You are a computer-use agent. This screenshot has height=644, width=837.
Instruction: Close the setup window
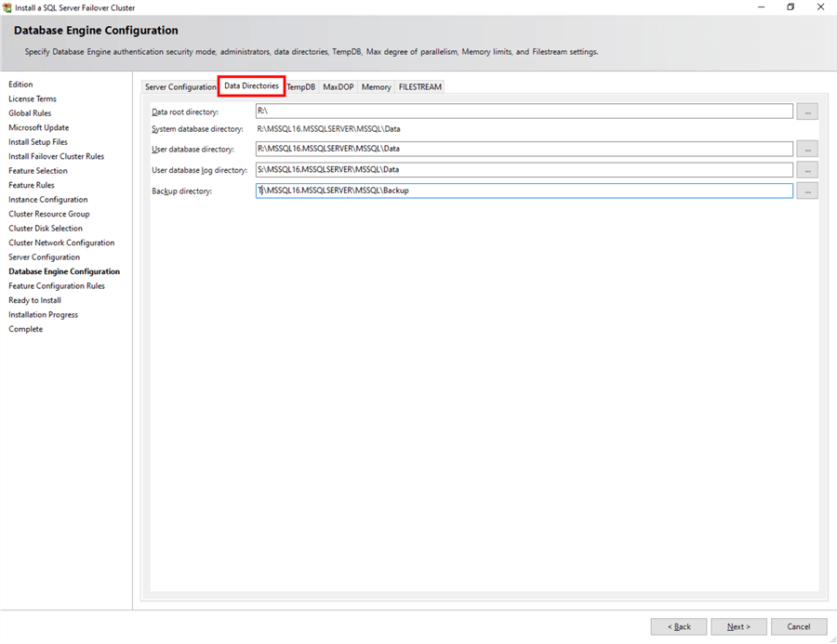tap(820, 7)
